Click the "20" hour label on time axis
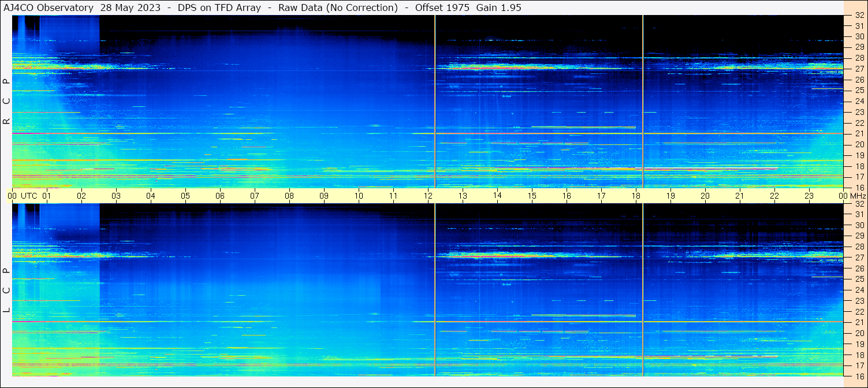 705,196
